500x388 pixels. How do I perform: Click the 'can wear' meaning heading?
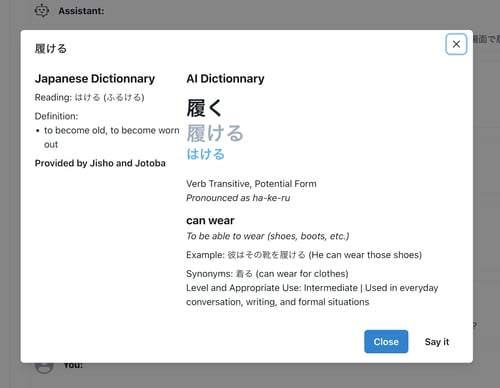[x=210, y=220]
